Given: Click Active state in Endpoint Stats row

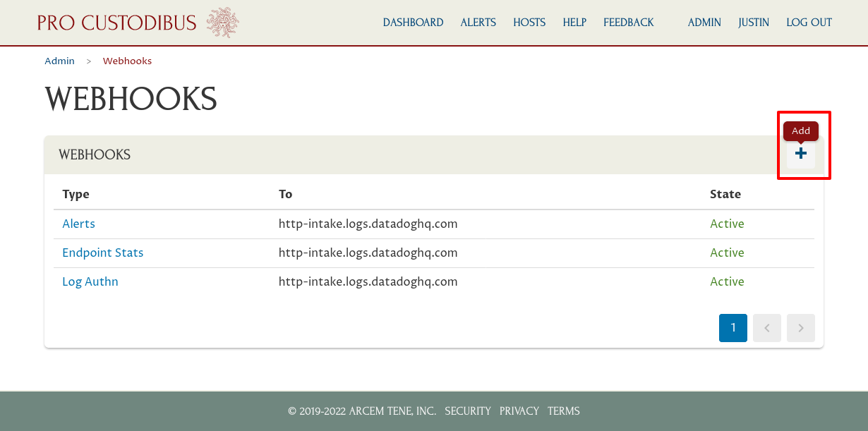Looking at the screenshot, I should pos(727,253).
